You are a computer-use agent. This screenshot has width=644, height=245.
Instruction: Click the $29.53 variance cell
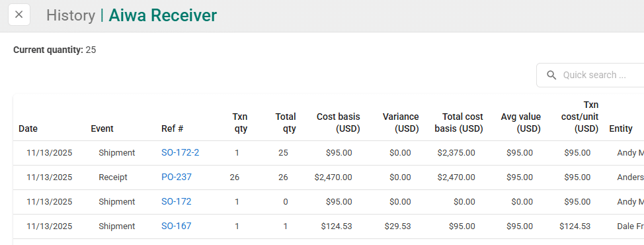[x=397, y=226]
